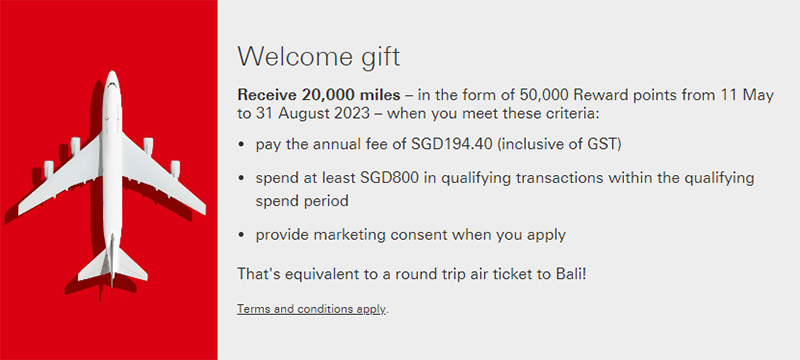Screen dimensions: 800x360
Task: Click the provide marketing consent line
Action: pos(411,235)
